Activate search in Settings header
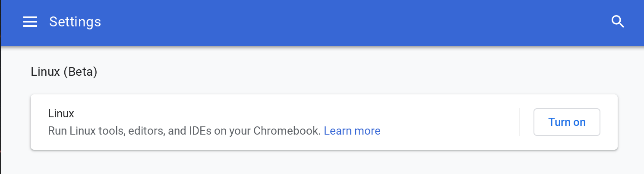 (x=618, y=22)
